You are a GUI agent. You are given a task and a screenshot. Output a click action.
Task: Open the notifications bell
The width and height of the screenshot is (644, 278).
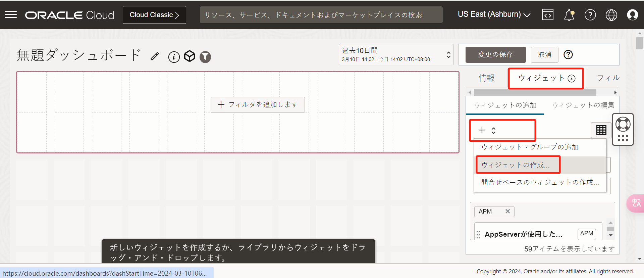569,15
